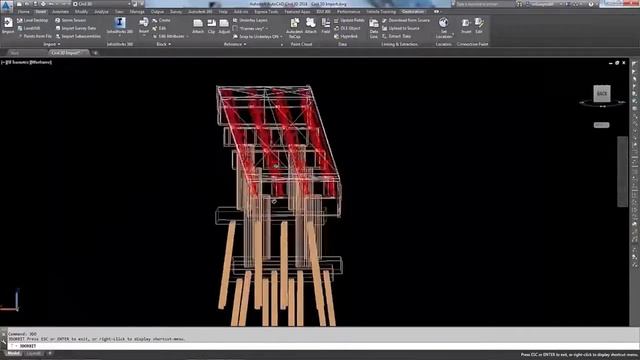Click the viewport label controls
This screenshot has width=640, height=360.
[27, 62]
